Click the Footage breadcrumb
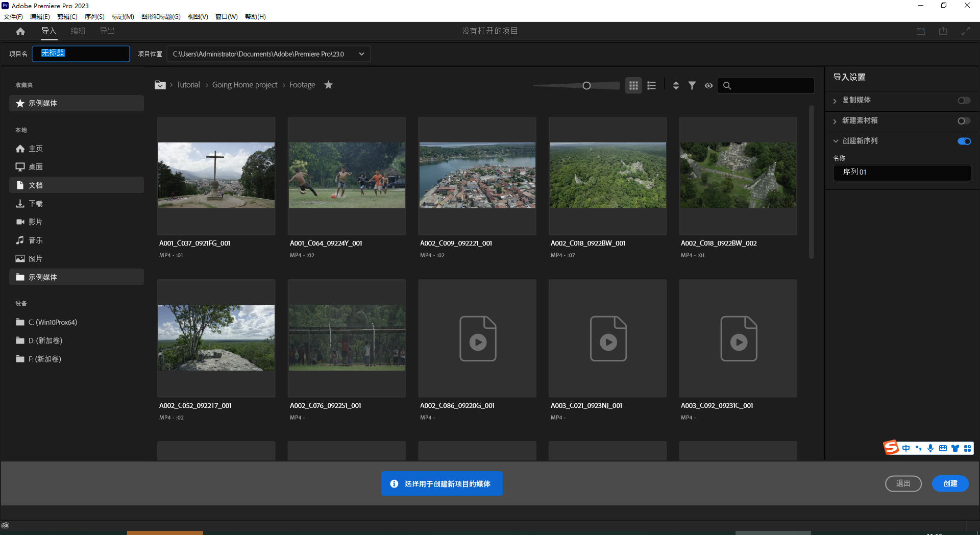Viewport: 980px width, 535px height. click(x=302, y=85)
